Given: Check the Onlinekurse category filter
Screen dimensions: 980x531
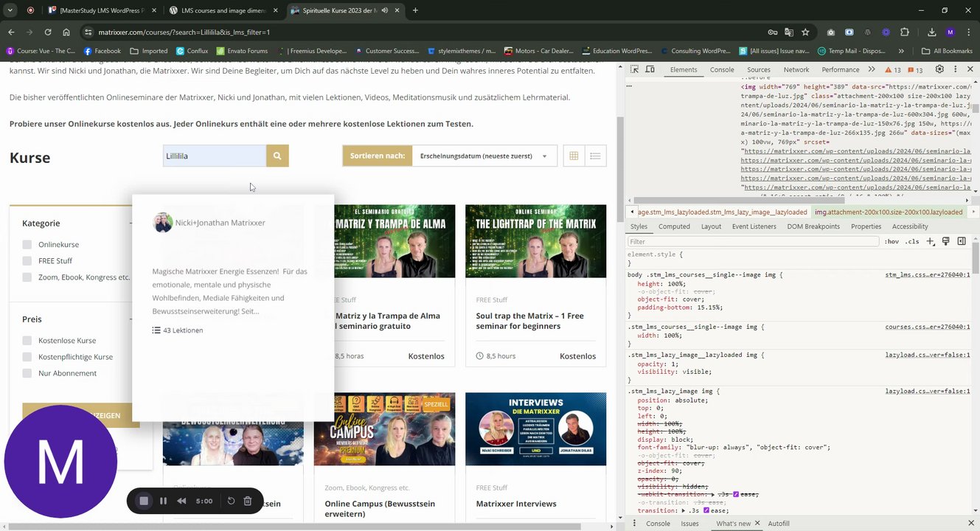Looking at the screenshot, I should 27,245.
